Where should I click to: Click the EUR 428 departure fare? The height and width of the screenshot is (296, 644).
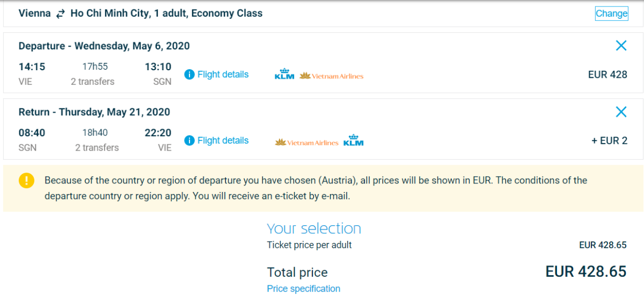coord(608,75)
